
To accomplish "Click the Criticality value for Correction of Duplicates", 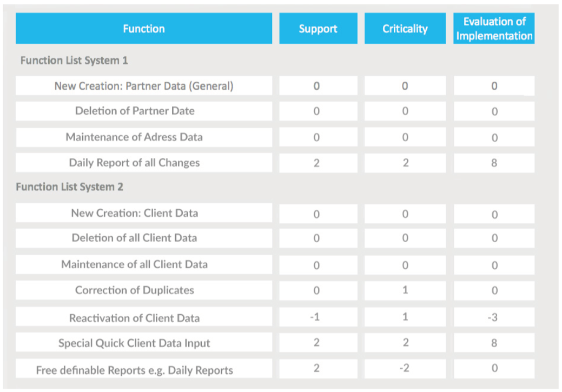I will point(405,290).
